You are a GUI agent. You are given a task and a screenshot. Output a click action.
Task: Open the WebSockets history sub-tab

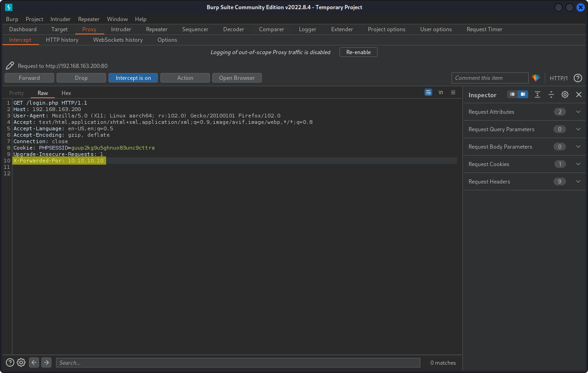pos(118,40)
